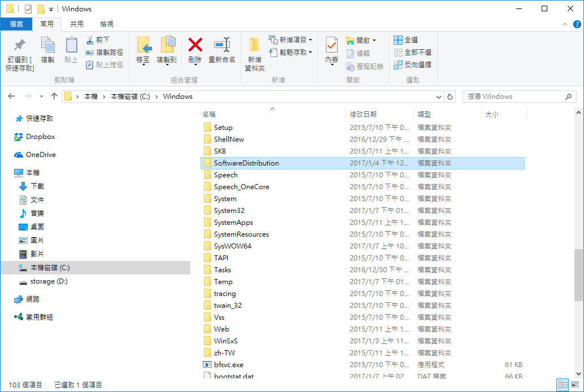Screen dimensions: 584x392
Task: Click the Cut (剪下) scissors icon
Action: [x=90, y=40]
